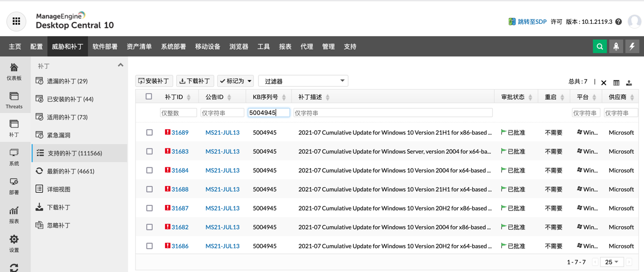Click the 安装补丁 button

tap(154, 81)
